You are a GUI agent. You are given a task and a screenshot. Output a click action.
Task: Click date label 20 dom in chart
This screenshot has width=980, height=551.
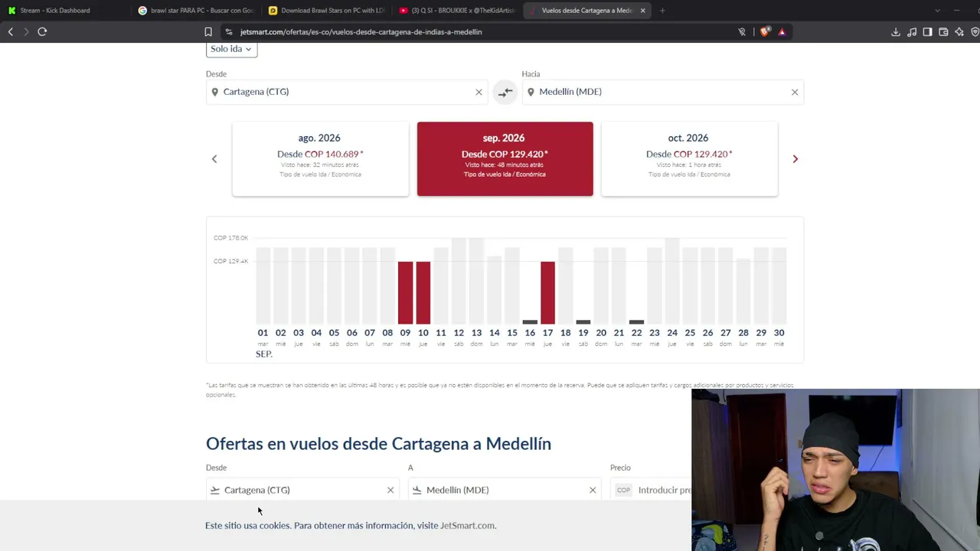(x=601, y=337)
